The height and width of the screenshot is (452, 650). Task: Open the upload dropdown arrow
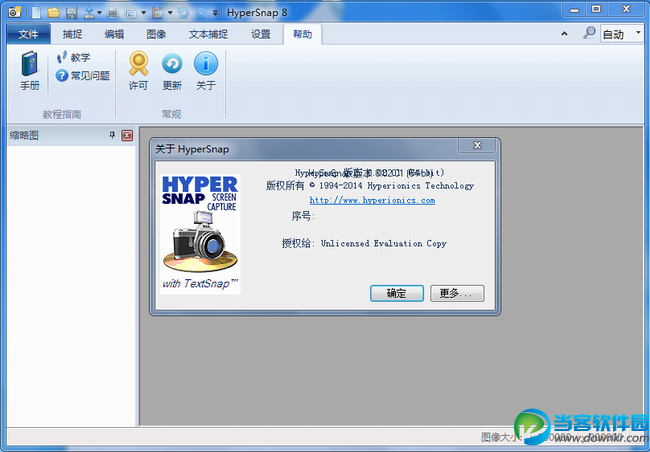tap(99, 13)
